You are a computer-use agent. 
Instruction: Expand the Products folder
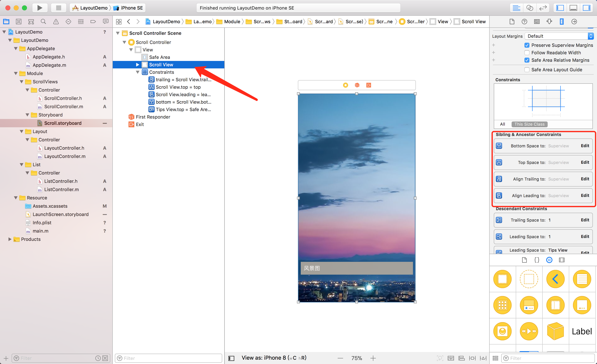[10, 239]
